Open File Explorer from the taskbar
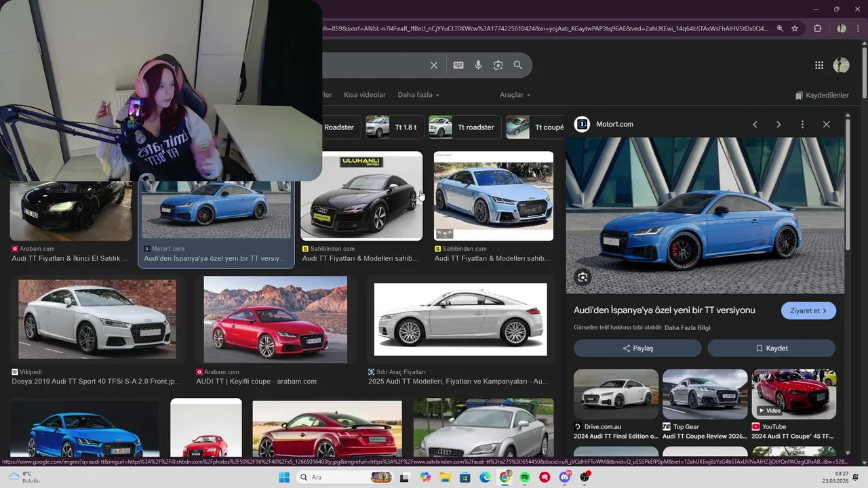 (445, 477)
